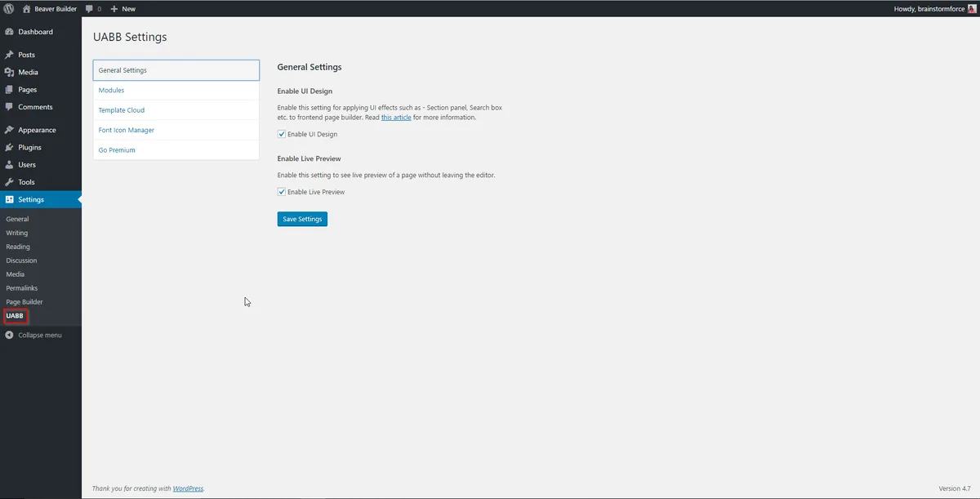Click New in the admin bar
The width and height of the screenshot is (980, 499).
129,8
